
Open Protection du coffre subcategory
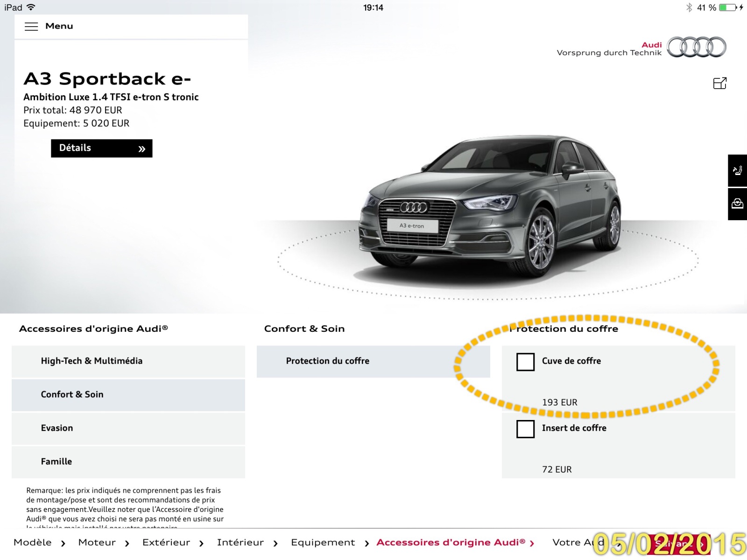coord(373,361)
